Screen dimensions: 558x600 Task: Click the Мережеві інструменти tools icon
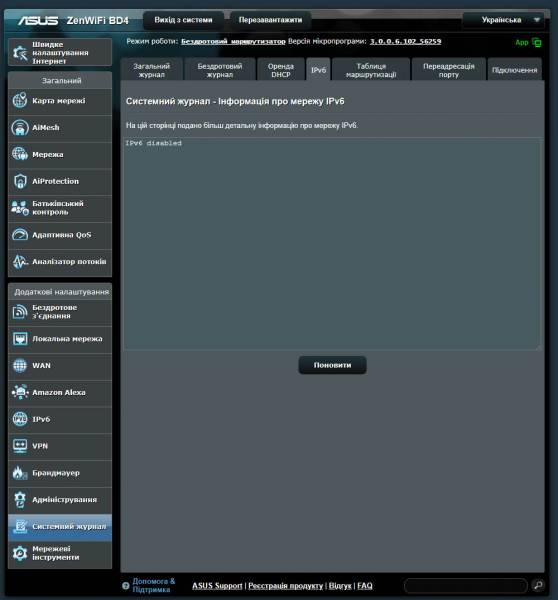coord(20,553)
